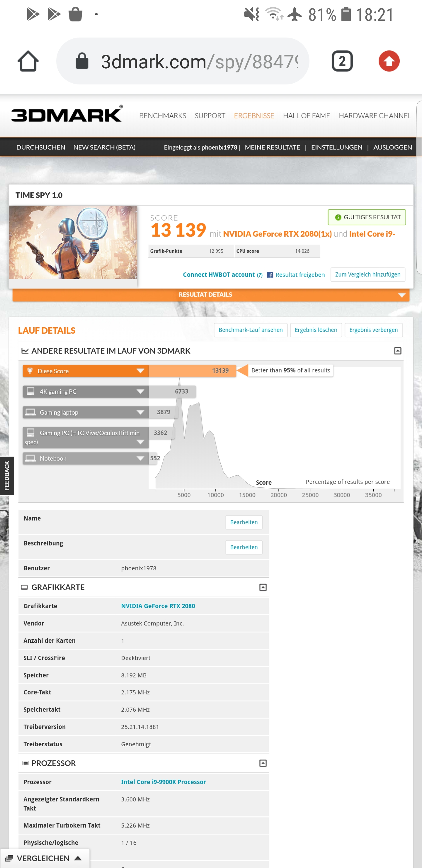
Task: Tap the airplane mode status icon
Action: (295, 14)
